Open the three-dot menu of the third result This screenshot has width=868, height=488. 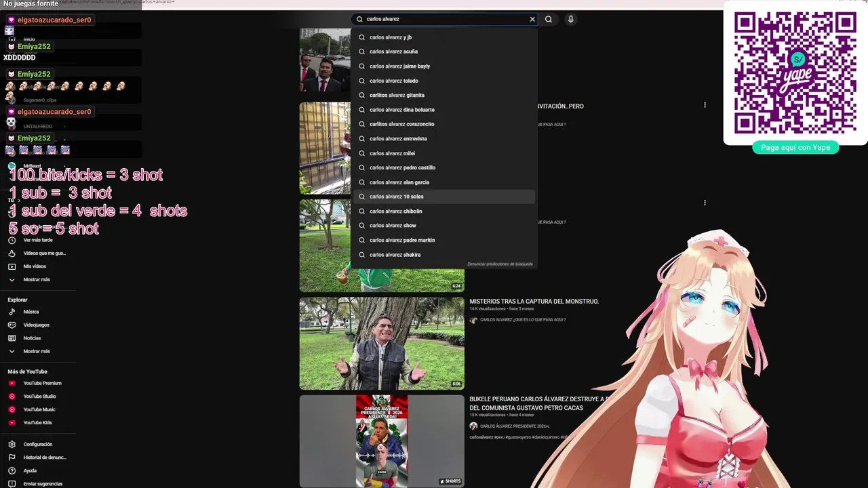(x=705, y=203)
